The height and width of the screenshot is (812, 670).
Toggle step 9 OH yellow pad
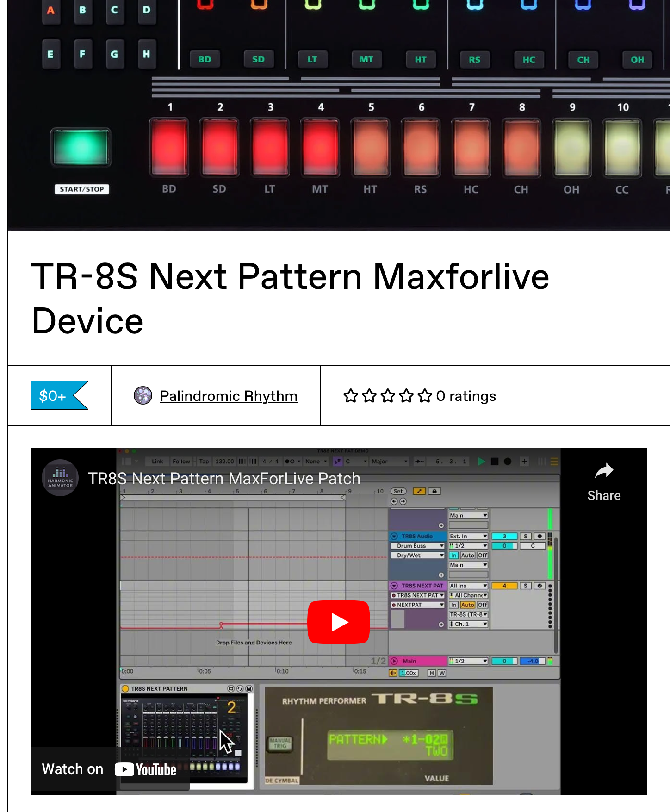571,147
